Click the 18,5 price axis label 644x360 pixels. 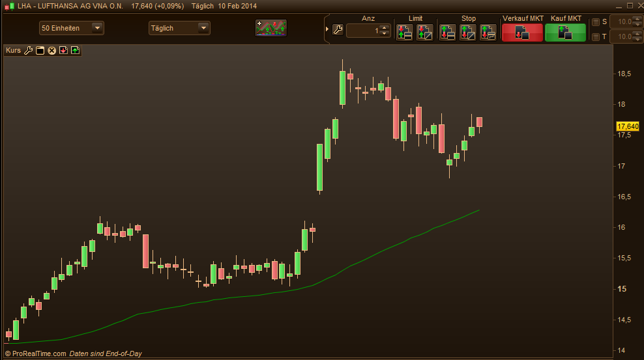(624, 74)
